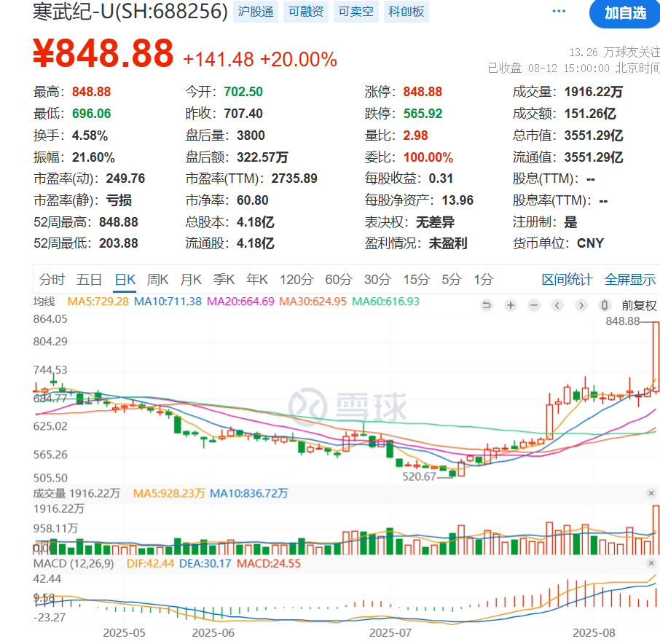Image resolution: width=660 pixels, height=644 pixels.
Task: Click the 区间统计 range statistics option
Action: [567, 279]
